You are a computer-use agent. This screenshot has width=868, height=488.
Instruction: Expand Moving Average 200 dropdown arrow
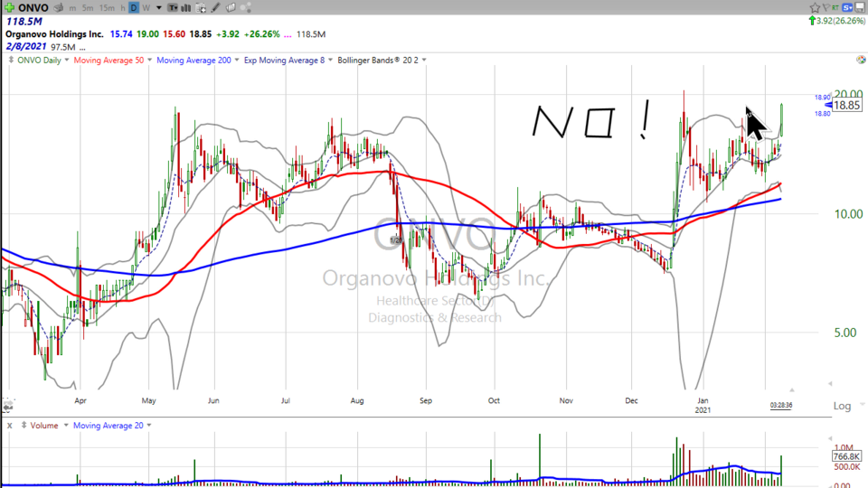click(236, 60)
